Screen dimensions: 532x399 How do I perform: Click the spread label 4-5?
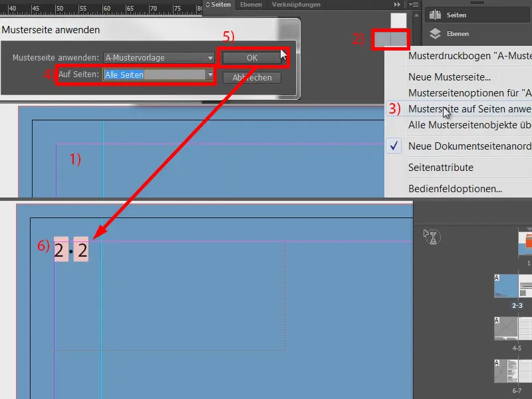pyautogui.click(x=517, y=348)
